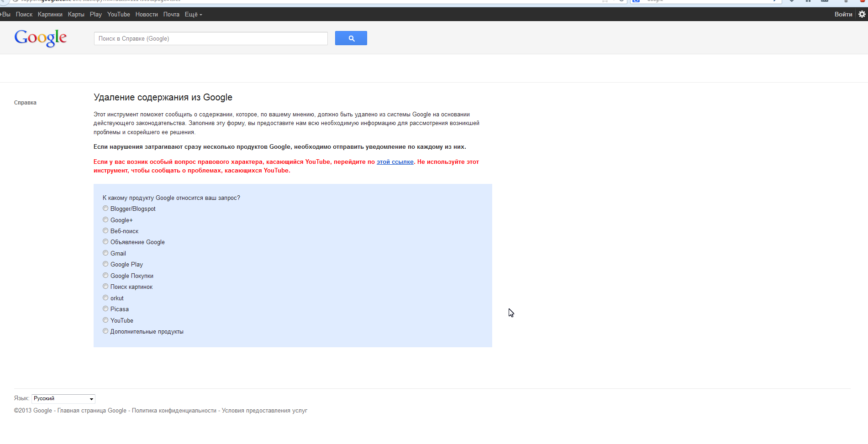The width and height of the screenshot is (868, 444).
Task: Select the Blogger/Blogspot radio option
Action: (x=105, y=209)
